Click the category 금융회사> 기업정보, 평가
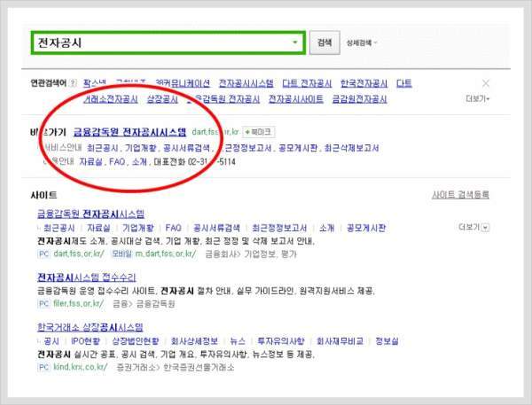This screenshot has width=532, height=405. (251, 254)
